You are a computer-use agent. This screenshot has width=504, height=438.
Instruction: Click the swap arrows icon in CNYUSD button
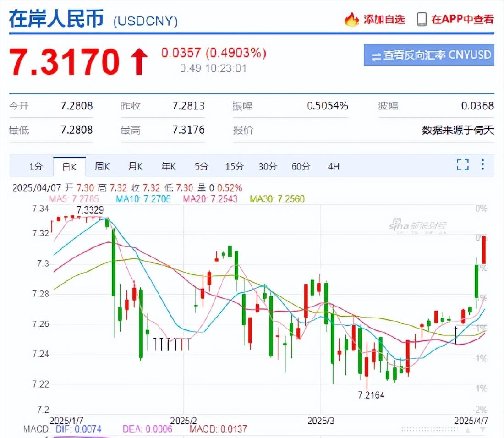(376, 57)
